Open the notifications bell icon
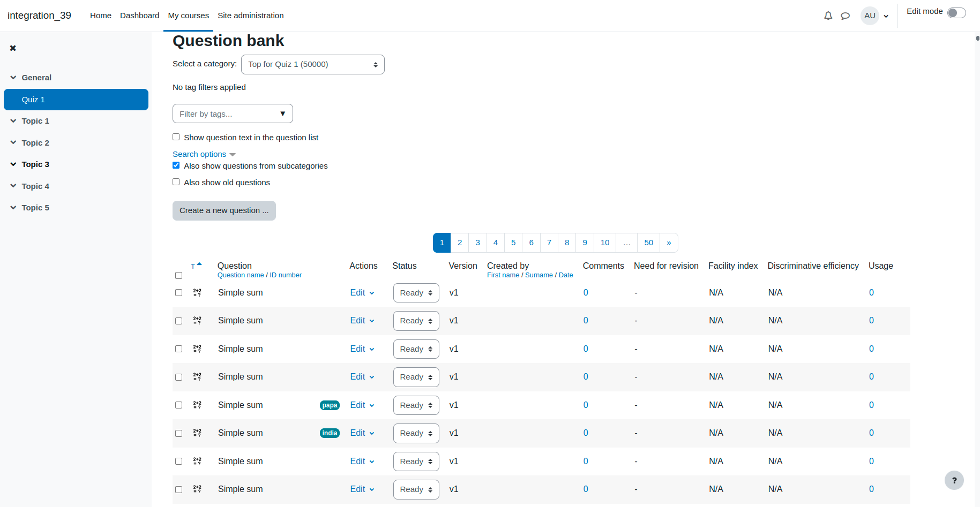980x507 pixels. pos(828,16)
